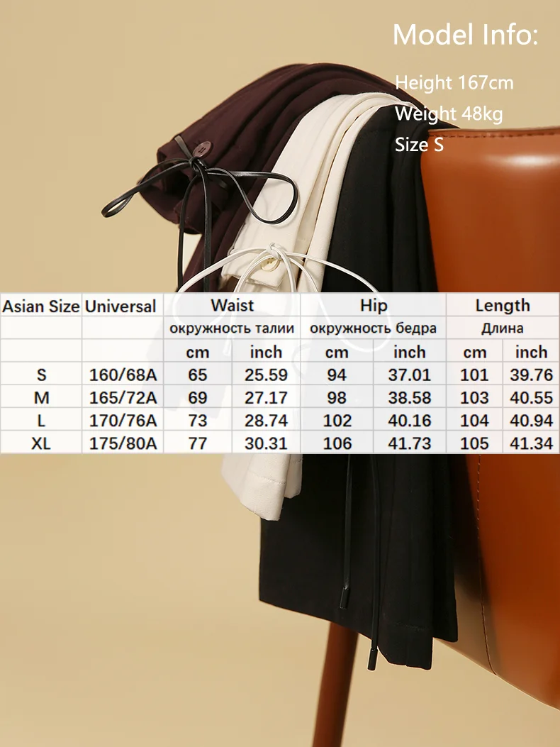Click length value '41.34' inch

click(x=532, y=443)
